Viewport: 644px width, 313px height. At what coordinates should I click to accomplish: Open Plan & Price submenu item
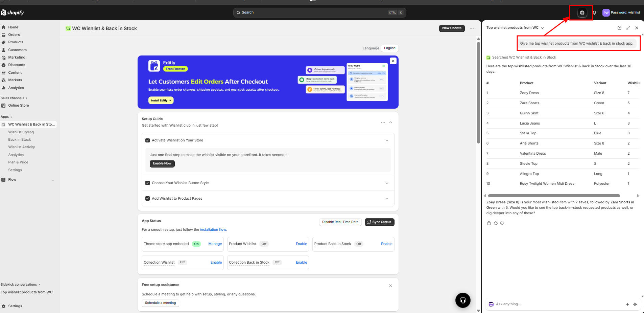18,162
